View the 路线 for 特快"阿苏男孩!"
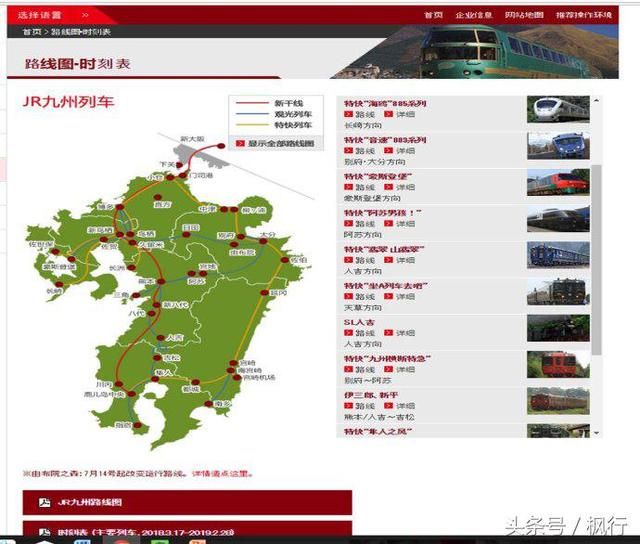The height and width of the screenshot is (544, 640). tap(360, 224)
